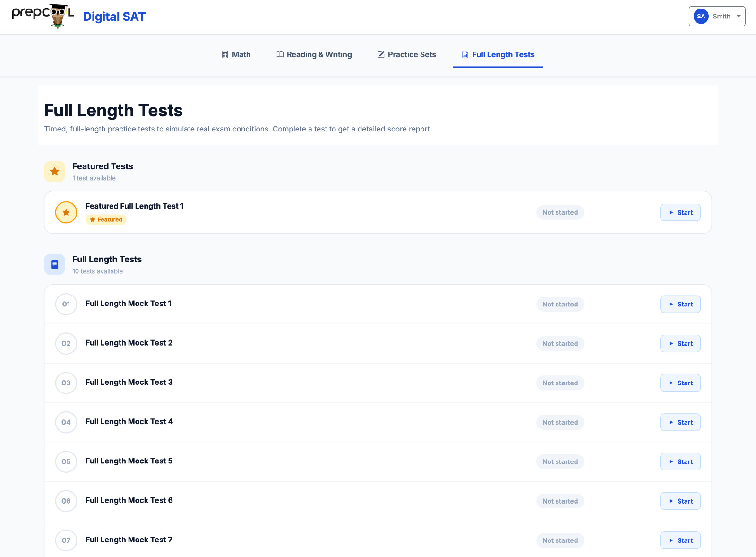Click the Full Length Mock Test 1 title
The height and width of the screenshot is (557, 756).
coord(129,304)
